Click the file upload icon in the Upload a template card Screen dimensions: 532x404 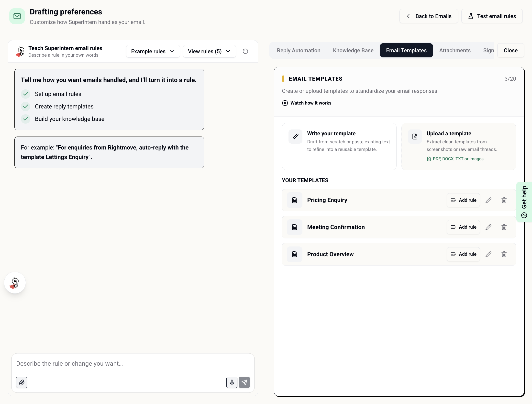point(415,137)
